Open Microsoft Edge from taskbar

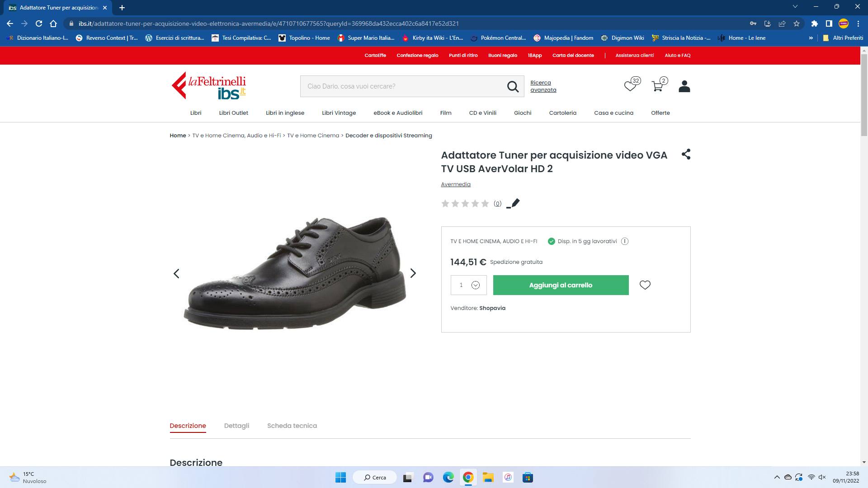click(448, 478)
